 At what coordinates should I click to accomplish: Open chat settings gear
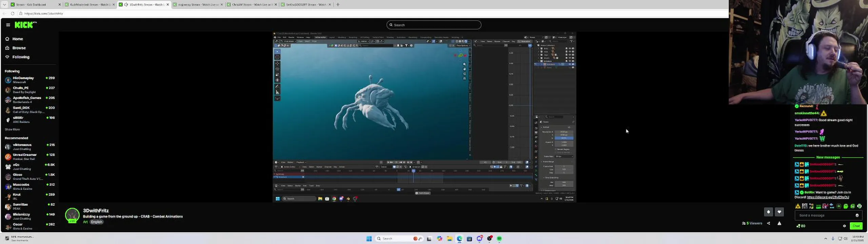[844, 226]
